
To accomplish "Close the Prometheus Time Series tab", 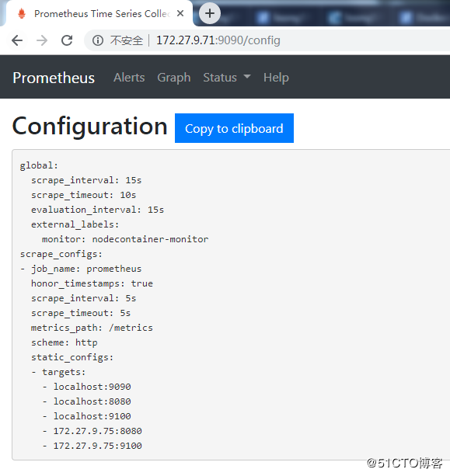I will click(180, 13).
